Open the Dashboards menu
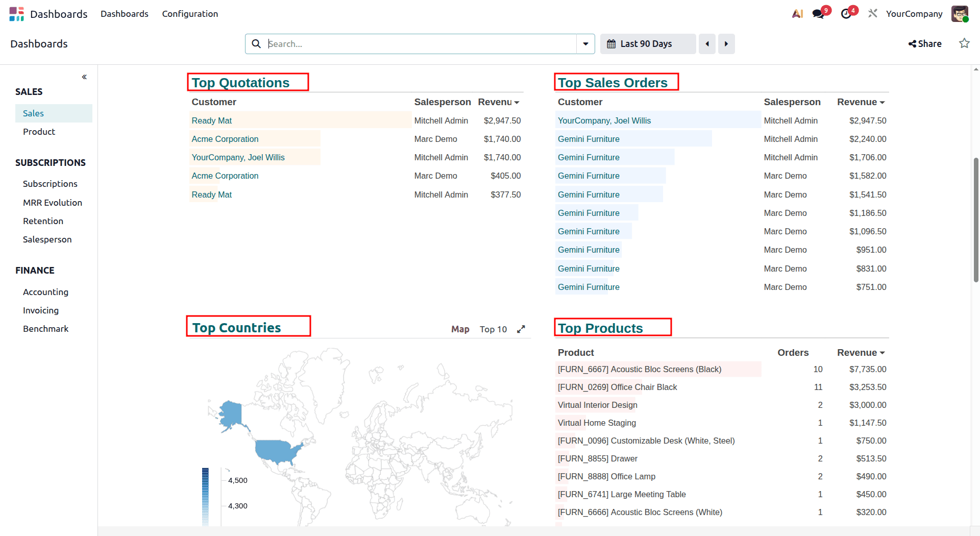The height and width of the screenshot is (536, 980). [x=125, y=14]
